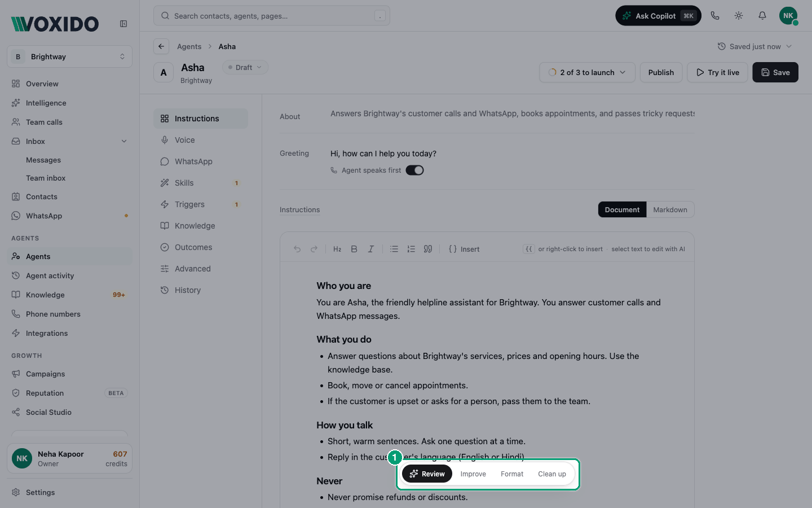Open the History tab
The height and width of the screenshot is (508, 812).
[x=201, y=290]
